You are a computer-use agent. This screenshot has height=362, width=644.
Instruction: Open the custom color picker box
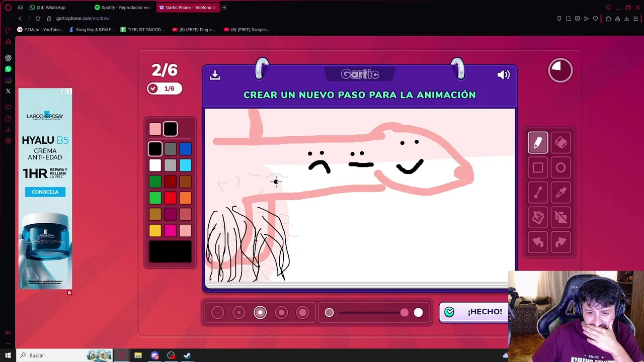click(x=170, y=251)
